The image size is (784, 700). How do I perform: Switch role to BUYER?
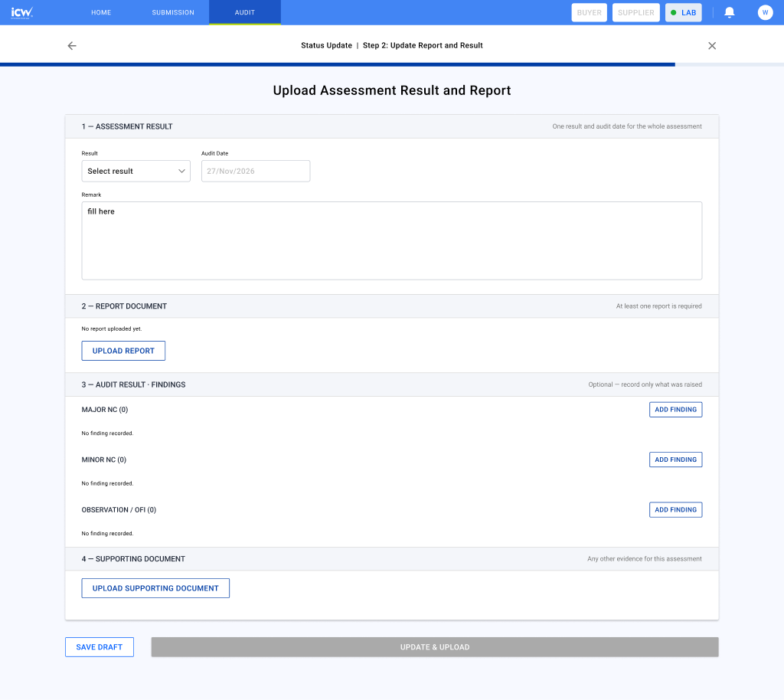(x=589, y=12)
